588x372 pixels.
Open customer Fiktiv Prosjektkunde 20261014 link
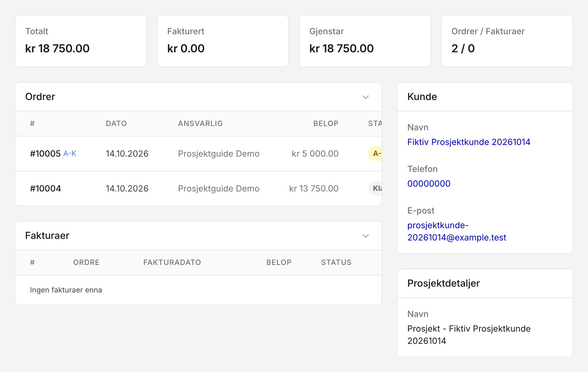(x=469, y=142)
